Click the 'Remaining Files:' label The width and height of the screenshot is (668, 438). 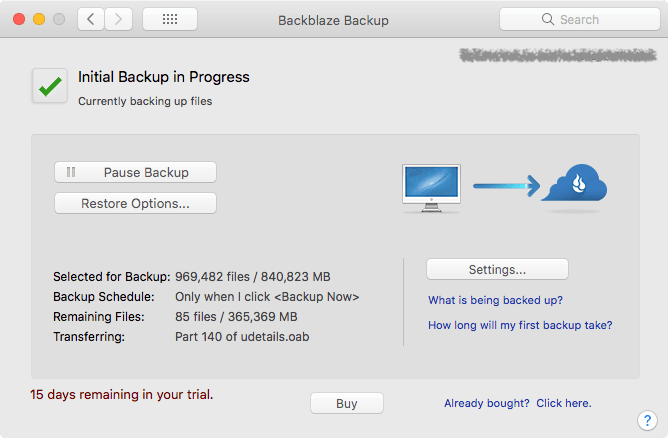[99, 317]
